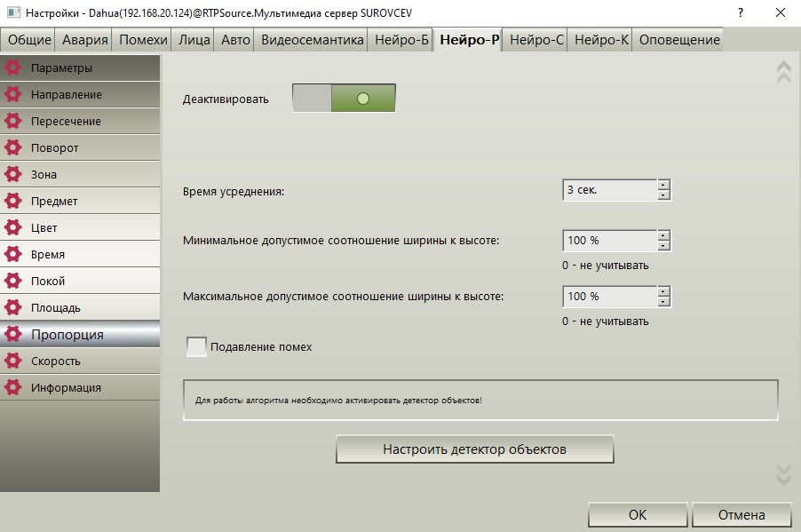Select the Видеосемантика tab
Image resolution: width=801 pixels, height=532 pixels.
point(312,39)
